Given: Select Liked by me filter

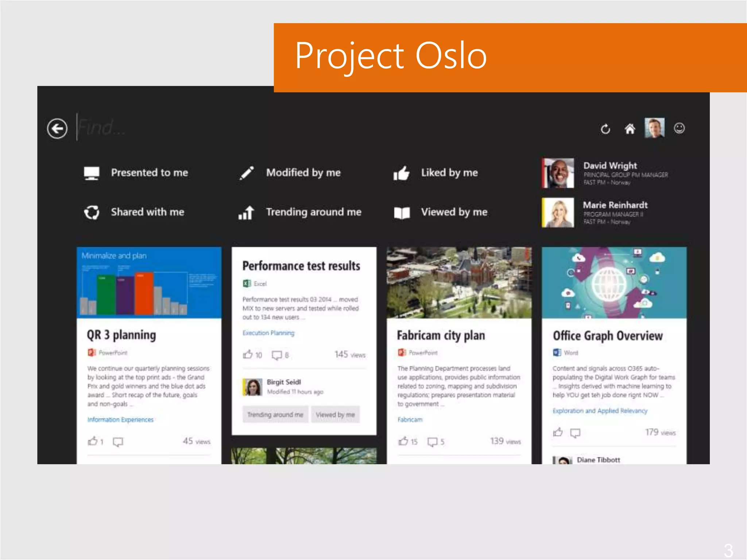Looking at the screenshot, I should click(x=449, y=172).
